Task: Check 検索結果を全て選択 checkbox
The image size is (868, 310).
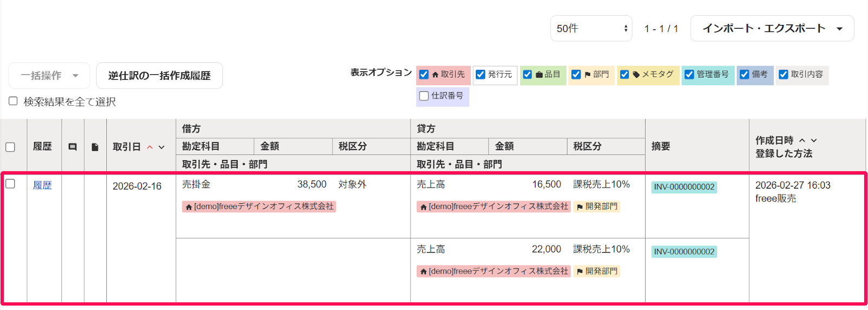Action: pyautogui.click(x=13, y=101)
